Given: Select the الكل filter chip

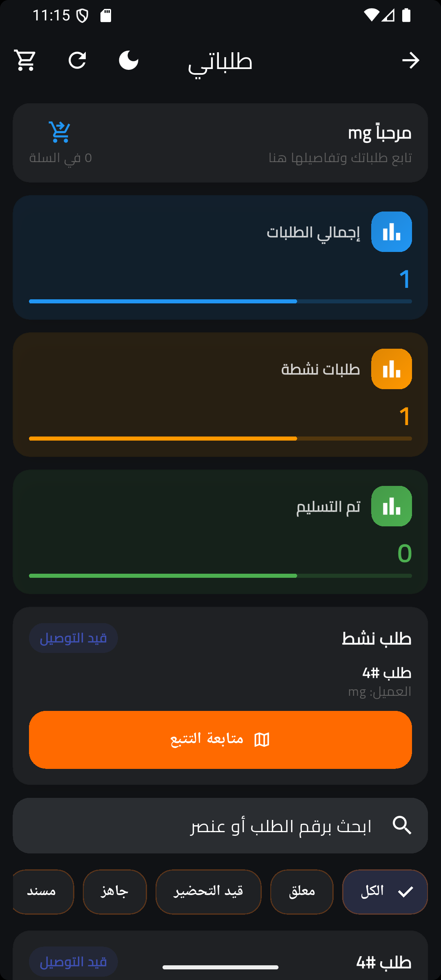Looking at the screenshot, I should pyautogui.click(x=385, y=892).
